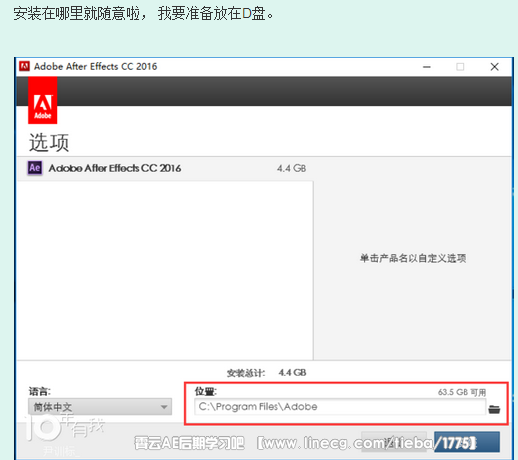Select the 选项 heading
Screen dimensions: 518x460
coord(49,143)
